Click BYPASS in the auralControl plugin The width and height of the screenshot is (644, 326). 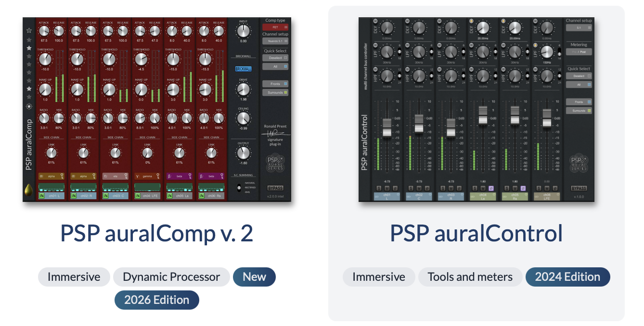point(579,188)
